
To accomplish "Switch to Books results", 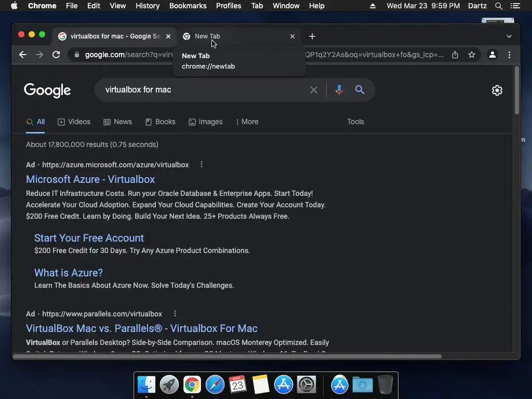I will pyautogui.click(x=160, y=122).
